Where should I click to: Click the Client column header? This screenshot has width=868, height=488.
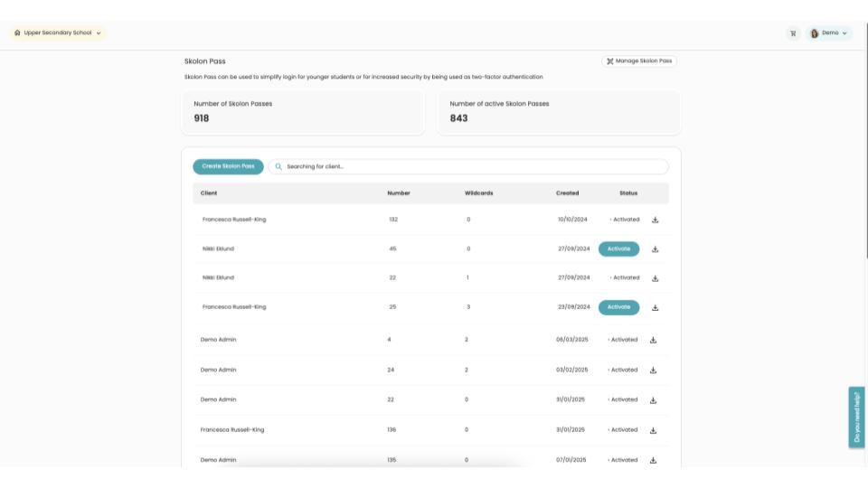click(x=209, y=193)
